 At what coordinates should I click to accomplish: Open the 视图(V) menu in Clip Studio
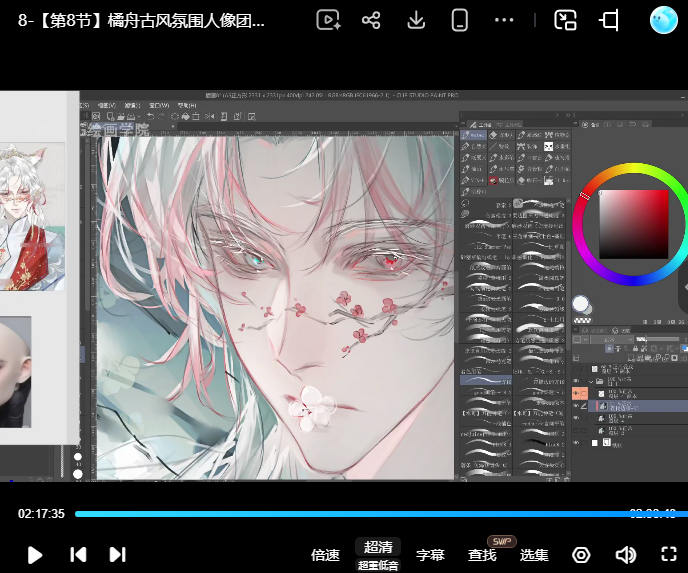point(106,105)
